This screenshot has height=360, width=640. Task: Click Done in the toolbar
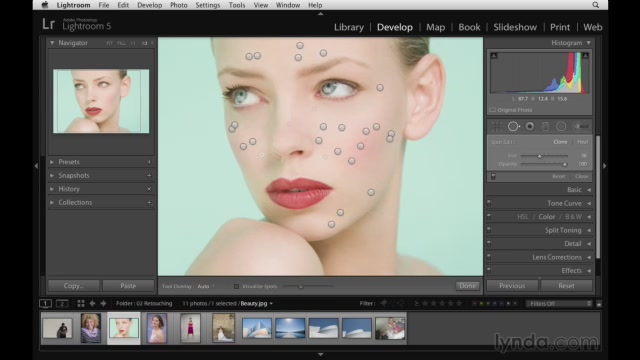pos(467,286)
